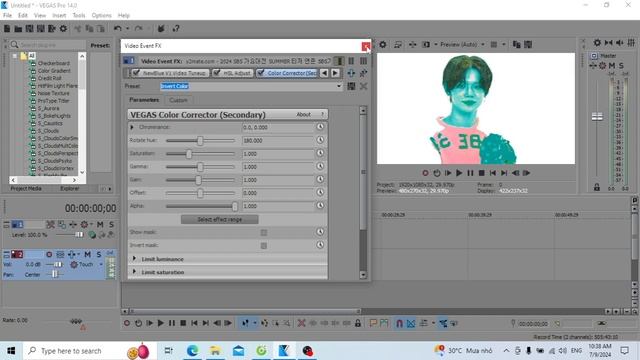The width and height of the screenshot is (640, 360).
Task: Expand the Limit luminance section
Action: click(134, 259)
